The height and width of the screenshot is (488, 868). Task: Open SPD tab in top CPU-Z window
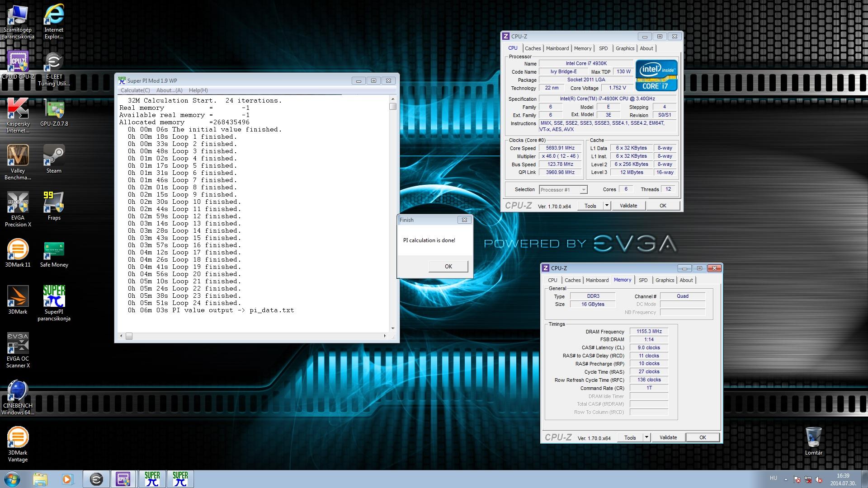click(x=604, y=48)
